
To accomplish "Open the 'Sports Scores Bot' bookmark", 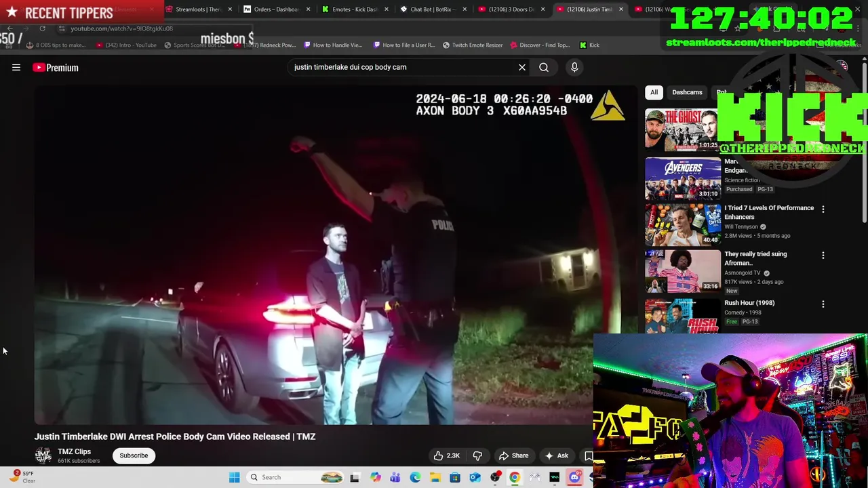I will 195,45.
